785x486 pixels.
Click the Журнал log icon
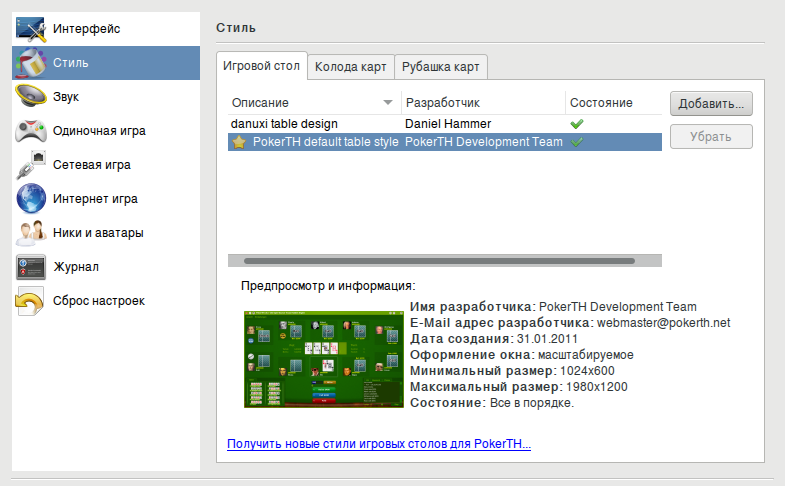pyautogui.click(x=31, y=267)
